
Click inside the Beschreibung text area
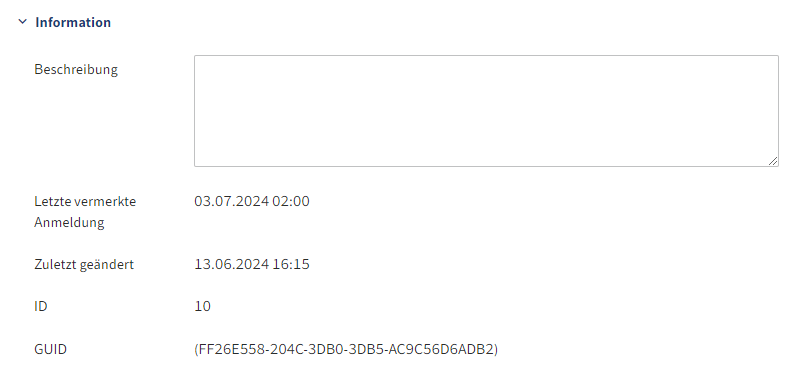click(486, 111)
